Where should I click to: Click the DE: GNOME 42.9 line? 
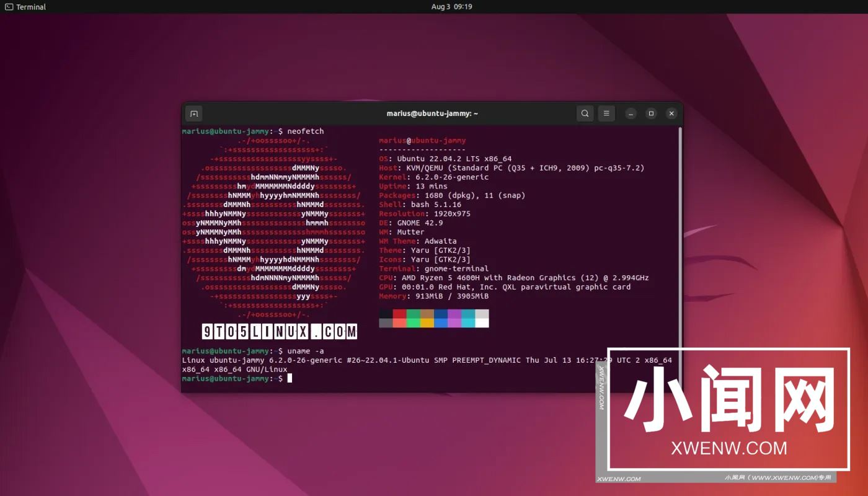pos(411,223)
